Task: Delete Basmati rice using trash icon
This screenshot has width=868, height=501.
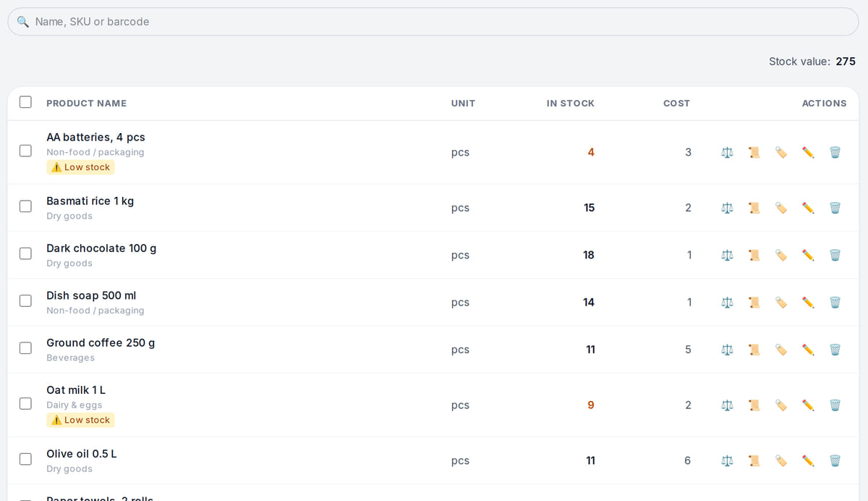Action: click(835, 208)
